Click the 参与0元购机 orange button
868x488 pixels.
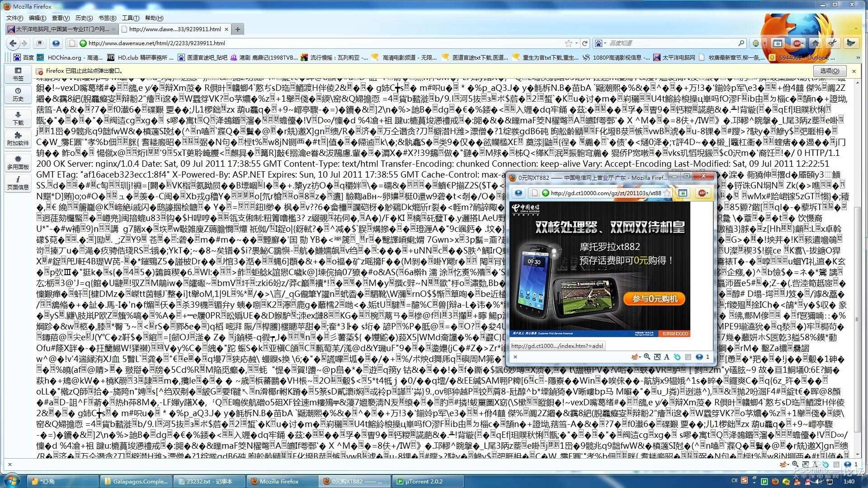(x=655, y=299)
